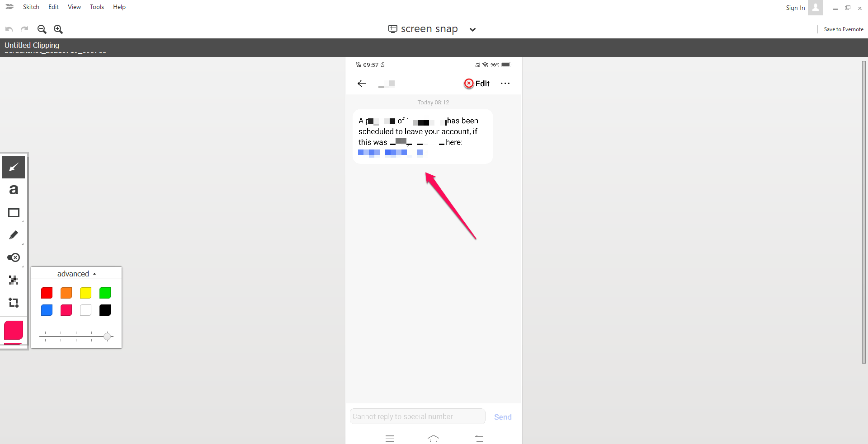
Task: Click the user avatar icon
Action: point(816,8)
